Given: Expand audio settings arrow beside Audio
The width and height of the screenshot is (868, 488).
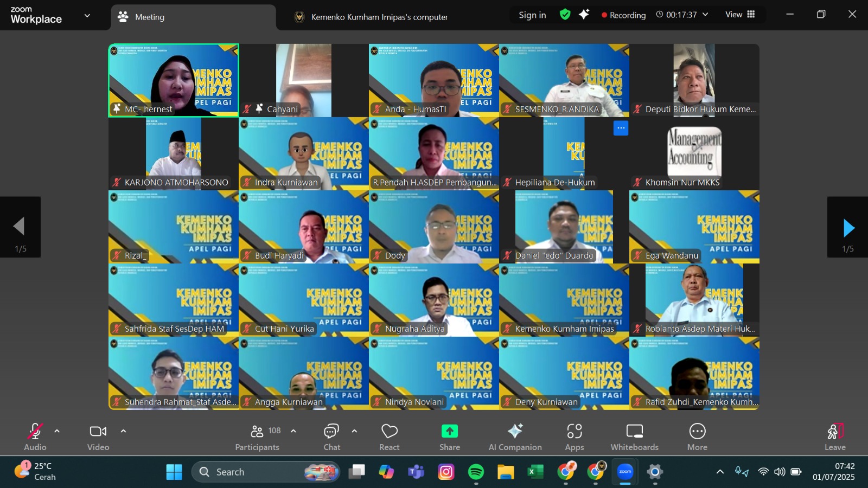Looking at the screenshot, I should pos(57,431).
